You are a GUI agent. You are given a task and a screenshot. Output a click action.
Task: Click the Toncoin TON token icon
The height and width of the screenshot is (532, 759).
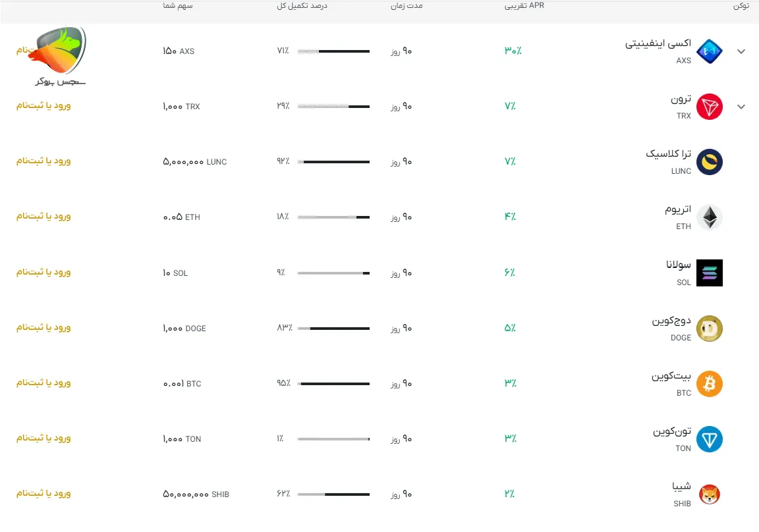(710, 439)
